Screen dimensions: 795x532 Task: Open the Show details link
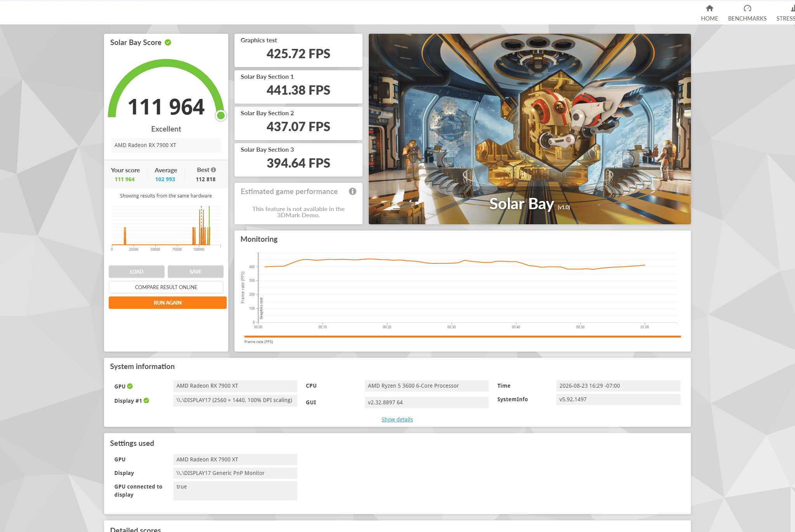click(x=397, y=419)
